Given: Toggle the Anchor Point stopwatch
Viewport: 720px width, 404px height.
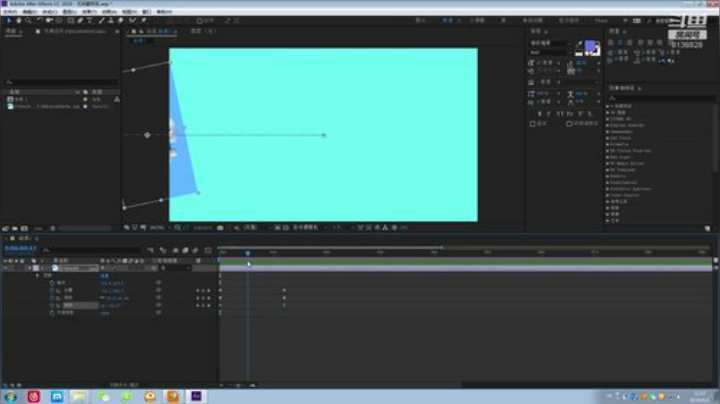Looking at the screenshot, I should tap(51, 283).
